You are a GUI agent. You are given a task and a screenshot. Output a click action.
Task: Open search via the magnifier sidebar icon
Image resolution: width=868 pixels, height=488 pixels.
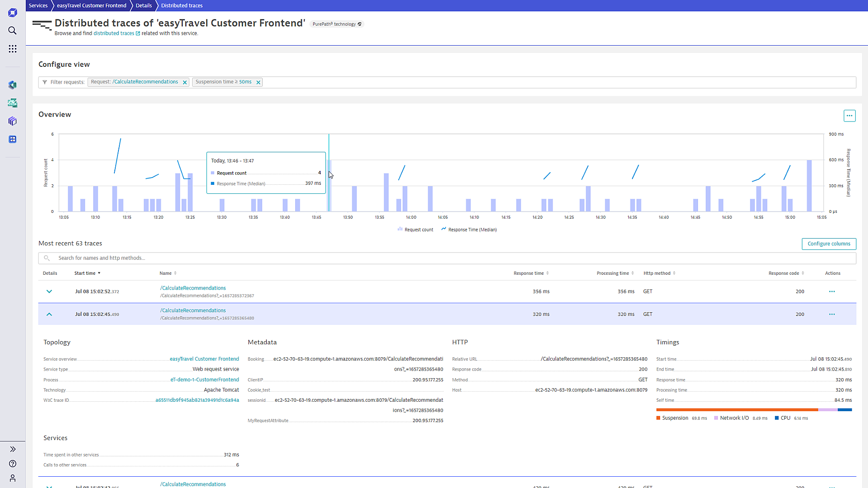[x=13, y=31]
